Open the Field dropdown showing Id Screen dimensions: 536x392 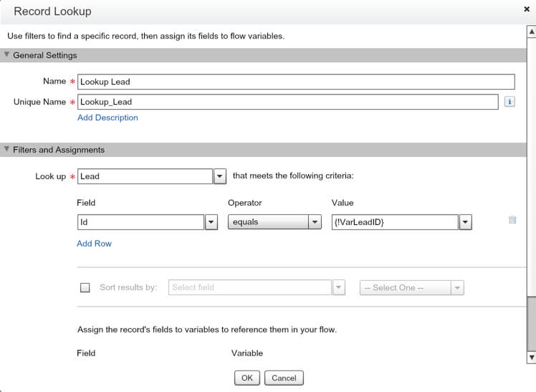(x=211, y=222)
